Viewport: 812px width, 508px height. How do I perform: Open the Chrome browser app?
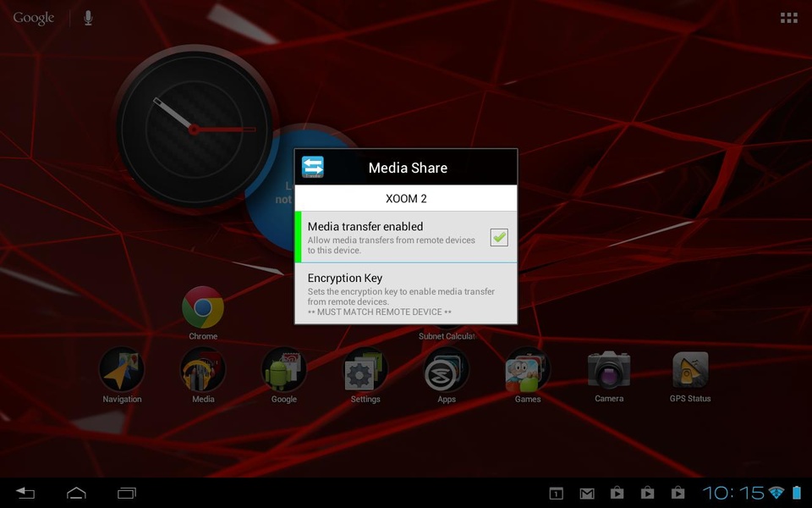(203, 307)
